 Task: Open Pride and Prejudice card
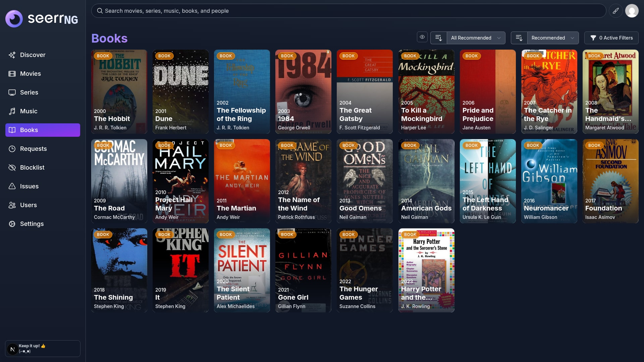click(488, 92)
